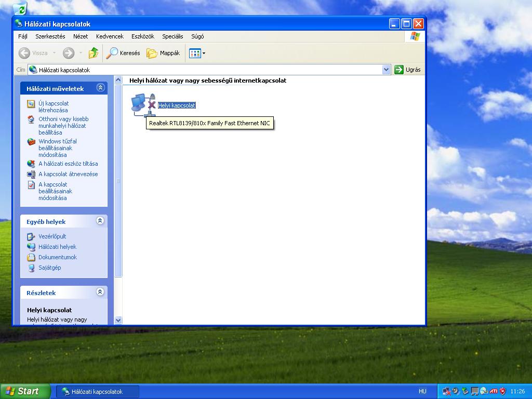This screenshot has height=399, width=532.
Task: Open Vezérlőpult from Egyéb helyek
Action: click(x=52, y=236)
